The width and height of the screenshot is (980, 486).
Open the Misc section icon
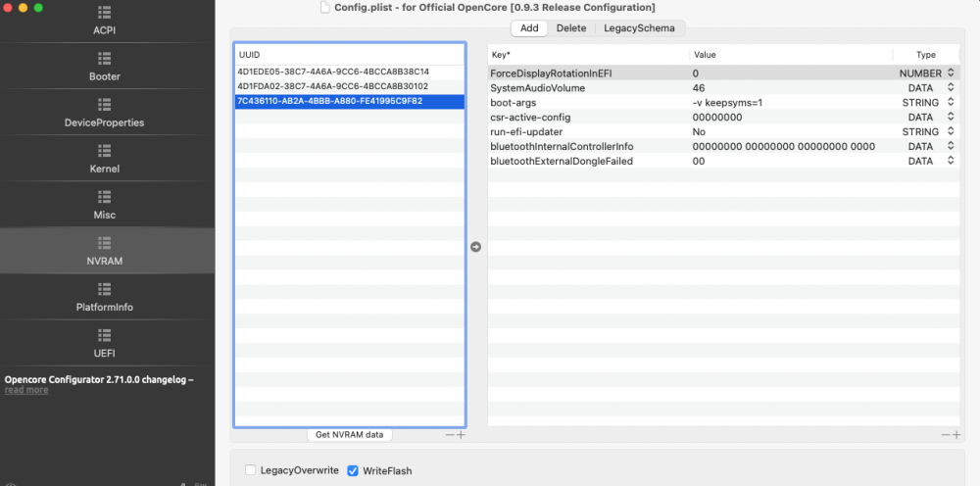tap(105, 197)
